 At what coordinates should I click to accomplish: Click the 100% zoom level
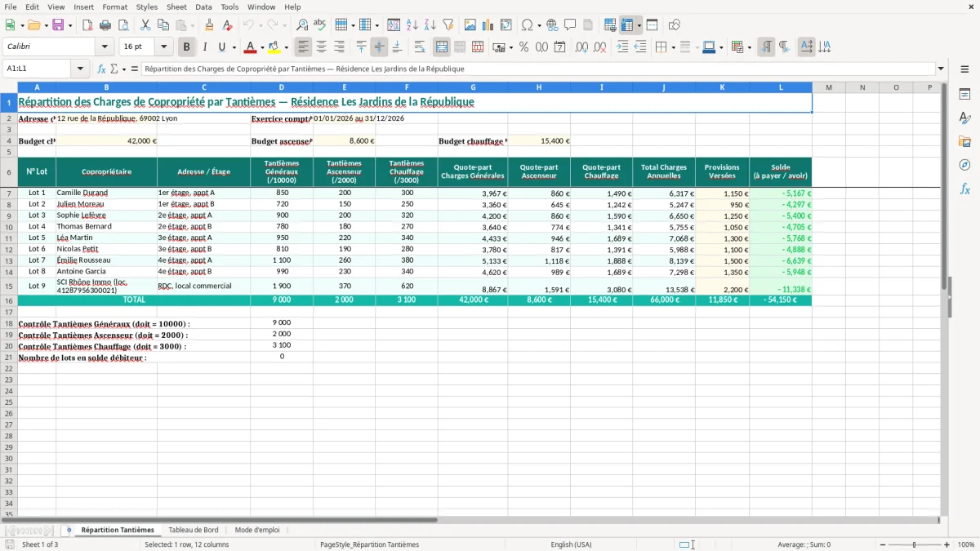pyautogui.click(x=966, y=544)
